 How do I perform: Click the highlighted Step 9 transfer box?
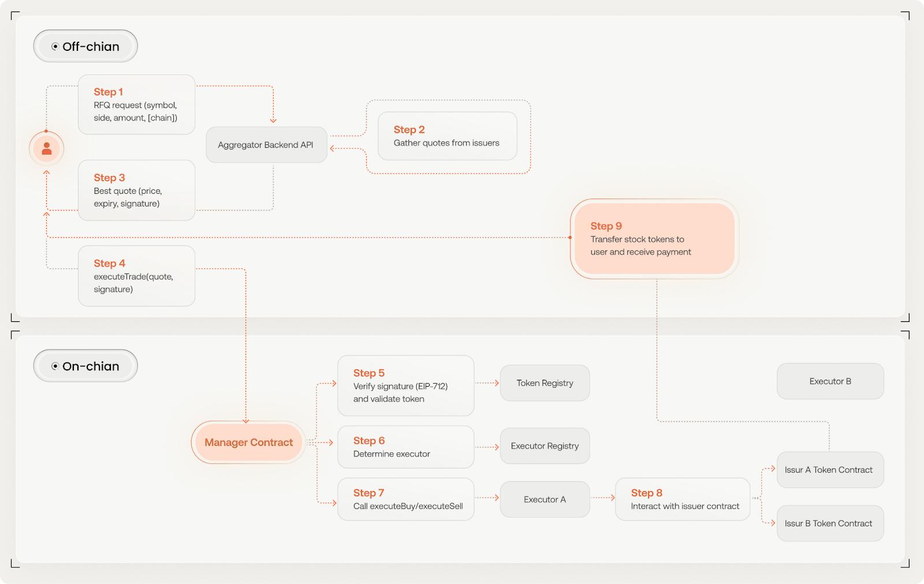654,239
